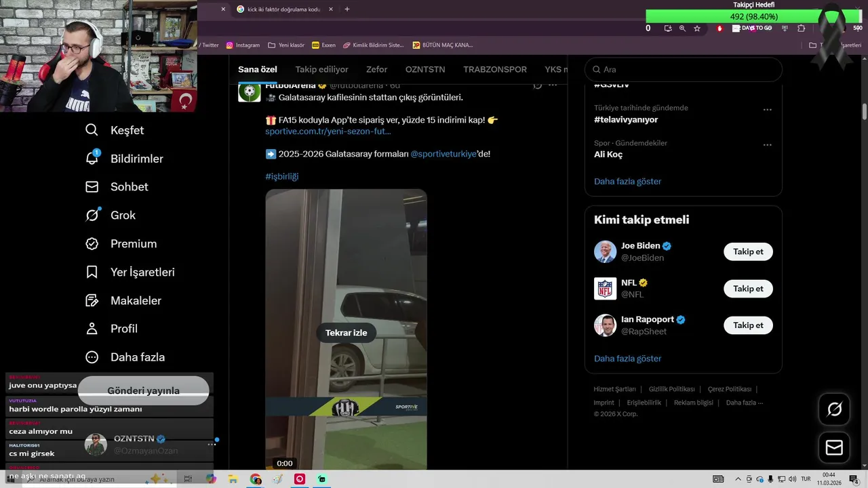
Task: Open options for the Ali Koç trend
Action: click(x=767, y=145)
